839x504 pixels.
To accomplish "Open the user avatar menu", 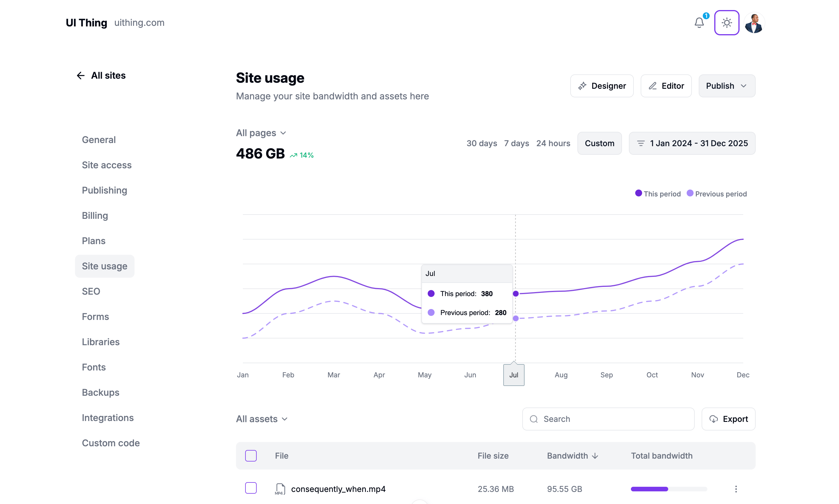I will 754,23.
